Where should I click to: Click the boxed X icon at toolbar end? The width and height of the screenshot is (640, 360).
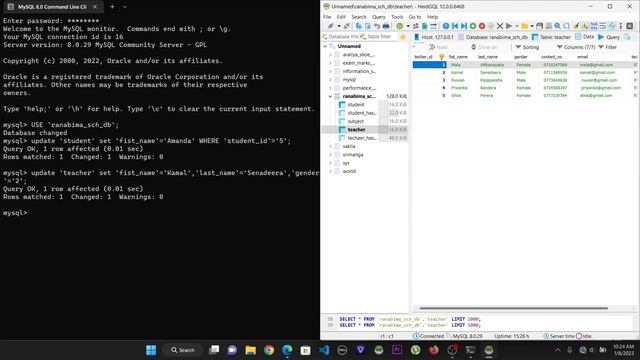[x=630, y=26]
